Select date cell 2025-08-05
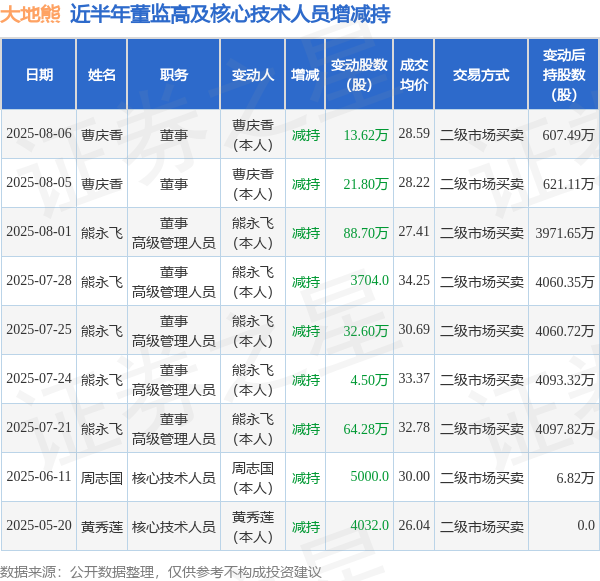This screenshot has height=581, width=600. 39,183
